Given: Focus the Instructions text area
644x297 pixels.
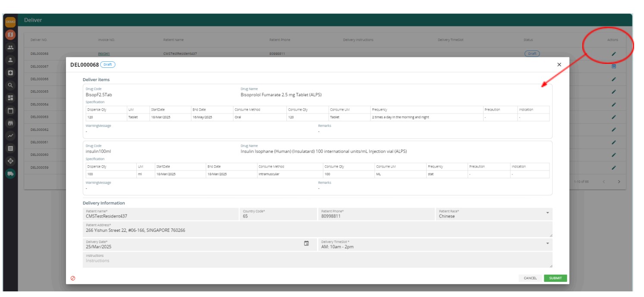Looking at the screenshot, I should (317, 260).
